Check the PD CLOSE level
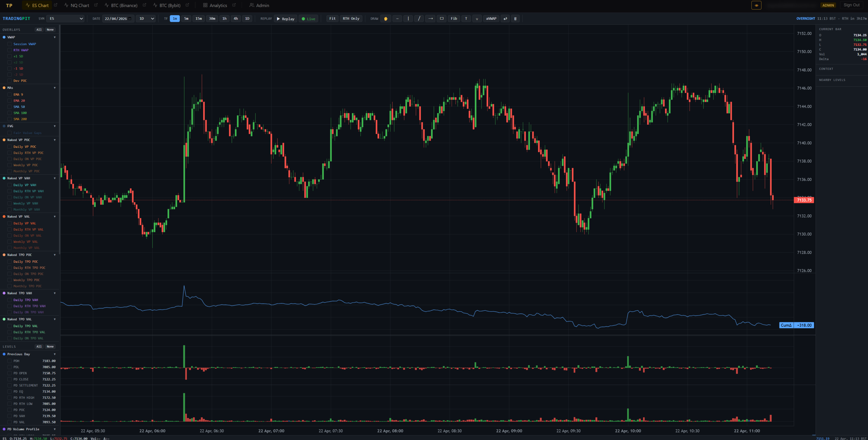 10,379
